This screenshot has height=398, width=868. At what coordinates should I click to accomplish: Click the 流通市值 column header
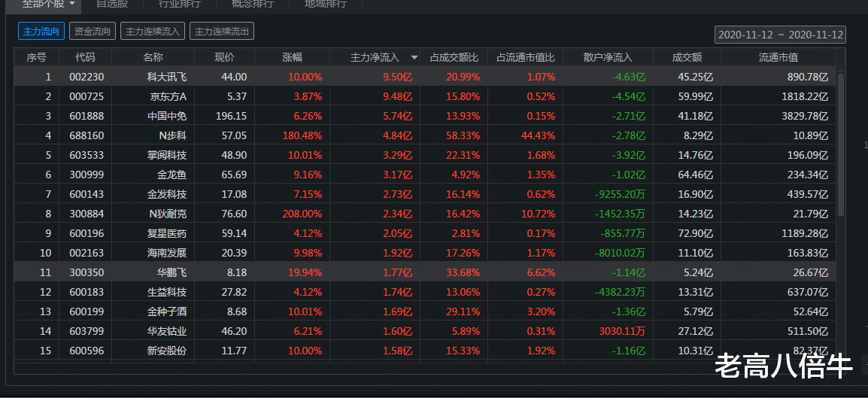tap(778, 57)
